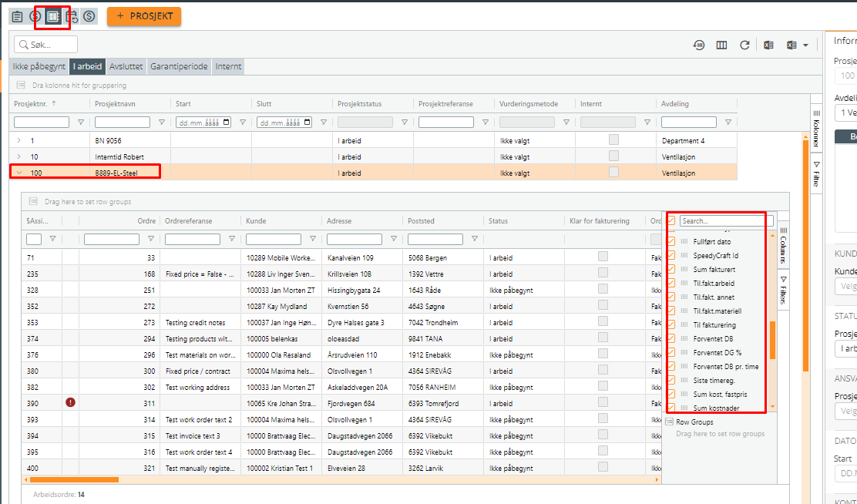The width and height of the screenshot is (857, 504).
Task: Open the inner Filters tool panel
Action: 783,291
